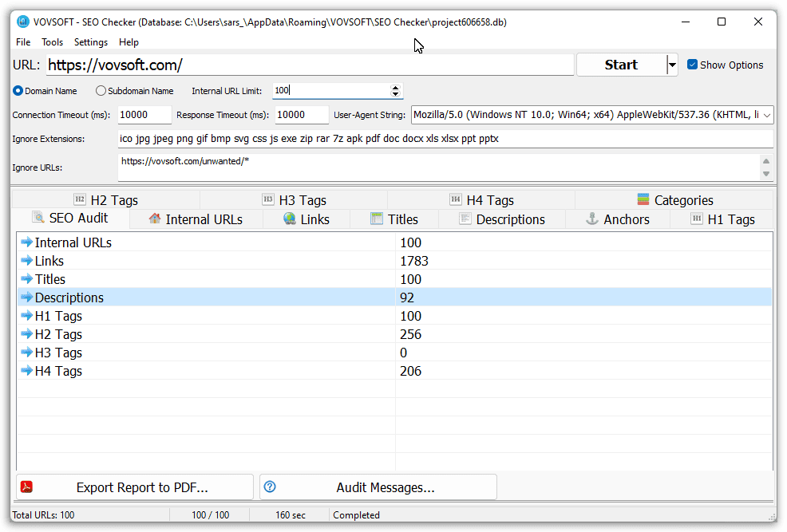Toggle the Show Options checkbox
The image size is (787, 532).
click(692, 65)
